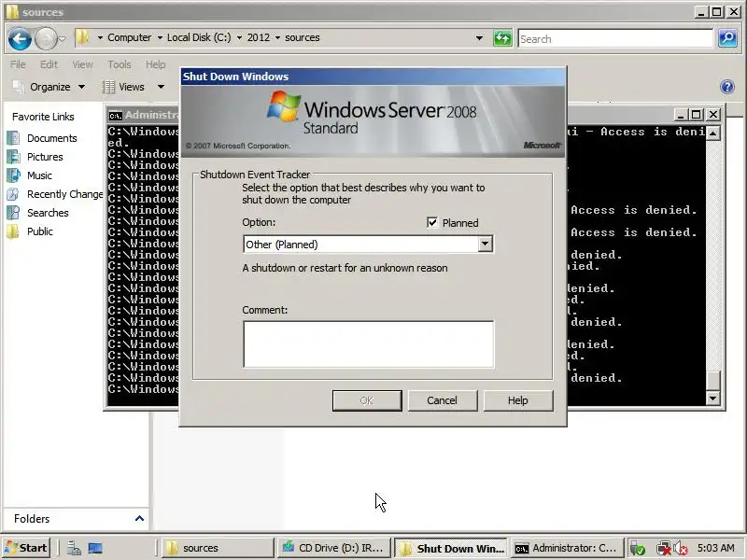The image size is (747, 560).
Task: Open the Start menu
Action: [26, 548]
